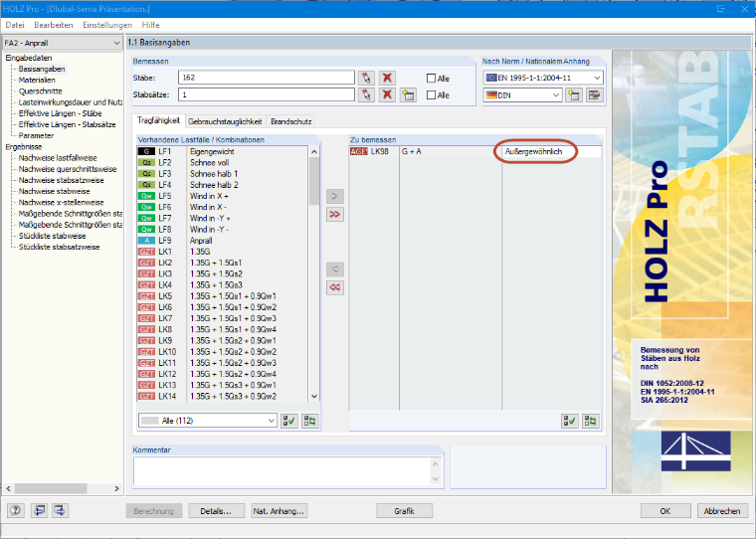
Task: Enable the Alle checkbox for Stabsätze
Action: point(431,95)
